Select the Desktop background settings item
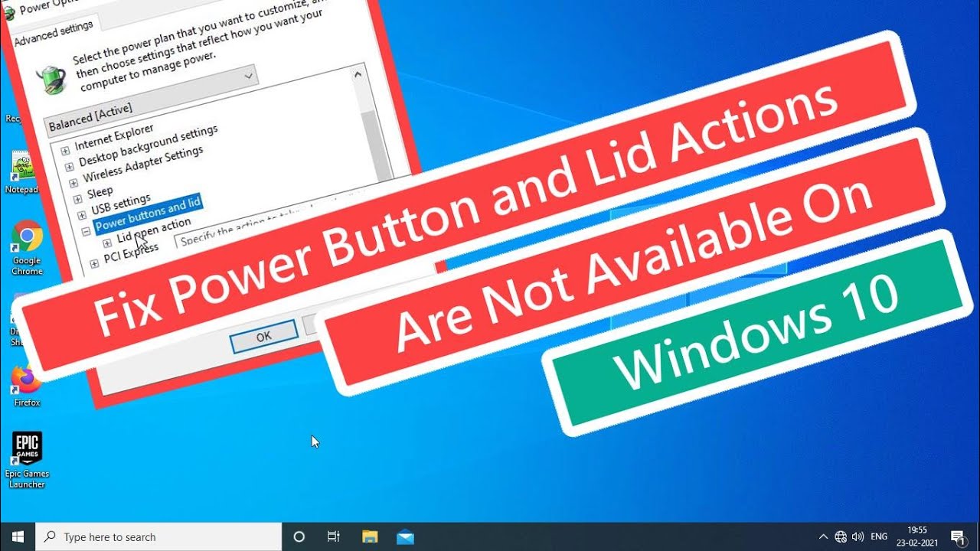This screenshot has width=980, height=551. (x=148, y=145)
